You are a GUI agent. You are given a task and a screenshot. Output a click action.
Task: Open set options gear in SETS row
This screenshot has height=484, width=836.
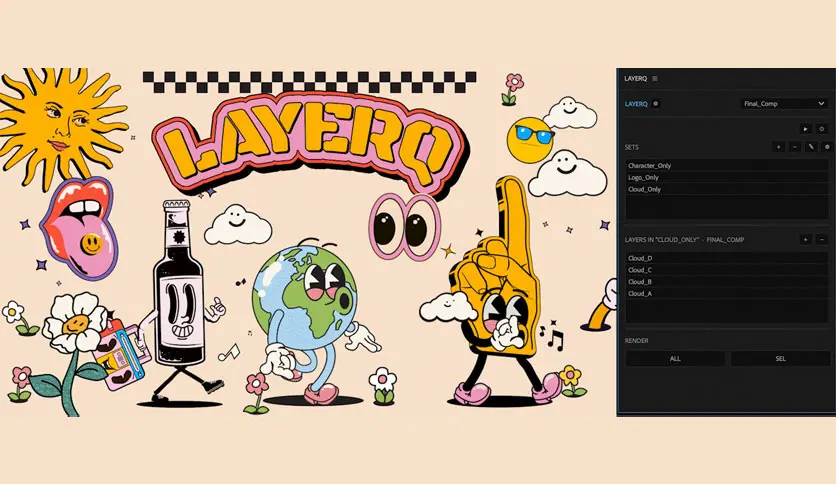tap(827, 147)
